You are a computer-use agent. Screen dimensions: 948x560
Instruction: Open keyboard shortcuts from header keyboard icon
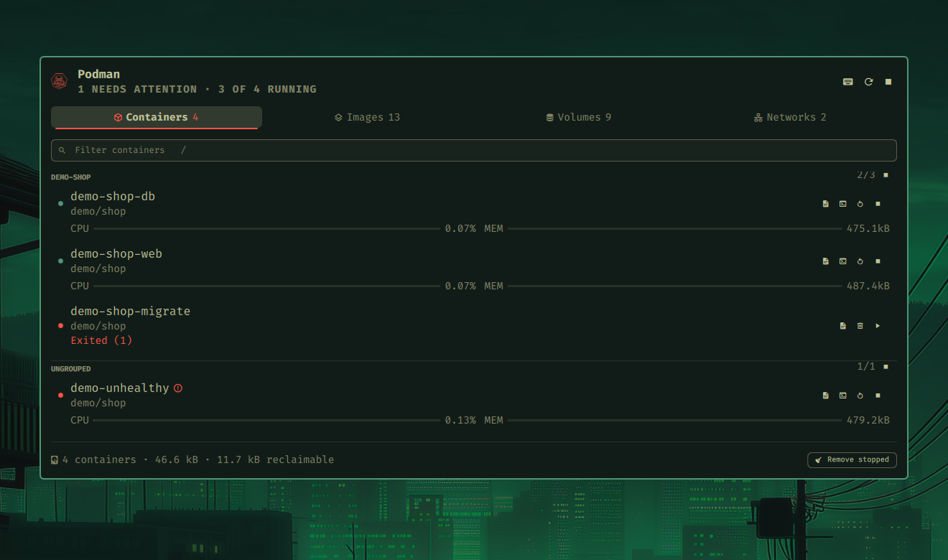coord(848,82)
